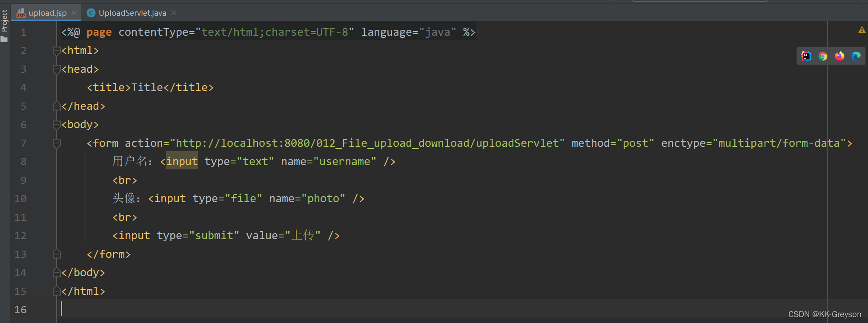The width and height of the screenshot is (868, 323).
Task: Close the upload.jsp tab
Action: (x=74, y=13)
